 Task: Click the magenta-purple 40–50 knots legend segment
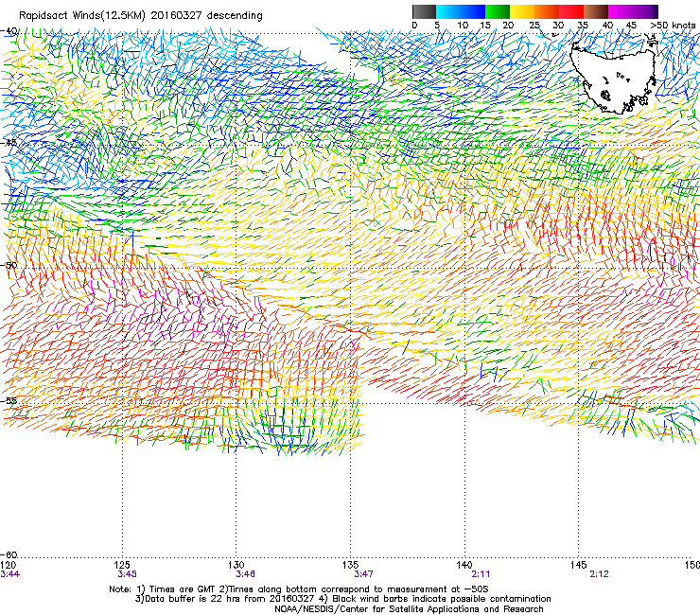tap(633, 11)
